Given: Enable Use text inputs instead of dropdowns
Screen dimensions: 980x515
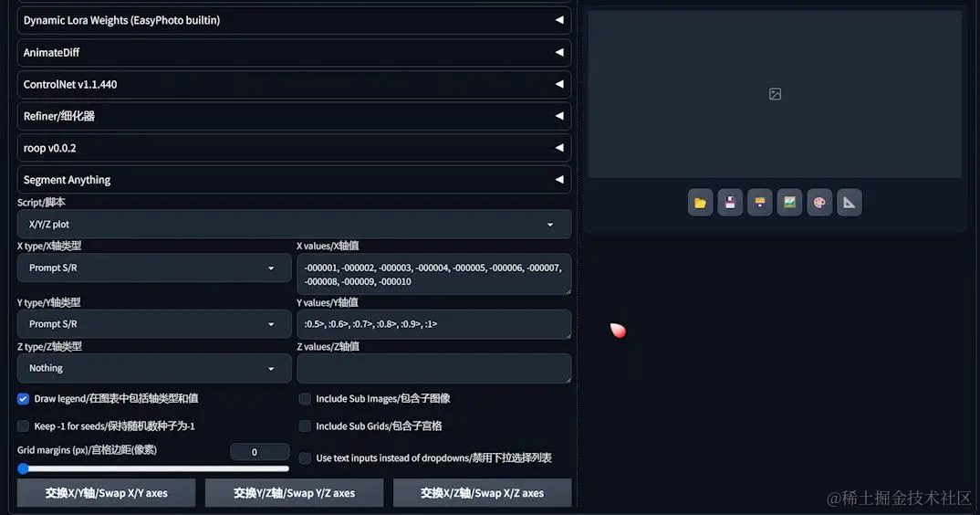Looking at the screenshot, I should pos(305,458).
